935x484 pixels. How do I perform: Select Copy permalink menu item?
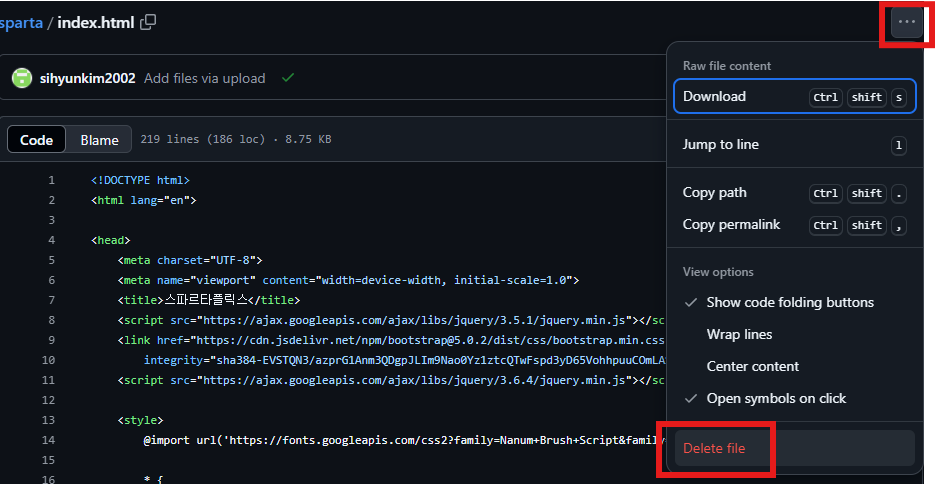pos(794,225)
